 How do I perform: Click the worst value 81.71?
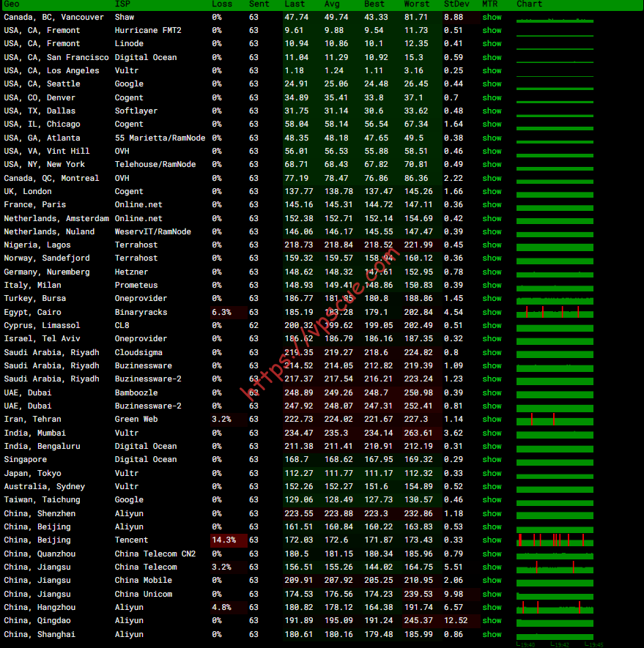pyautogui.click(x=415, y=18)
